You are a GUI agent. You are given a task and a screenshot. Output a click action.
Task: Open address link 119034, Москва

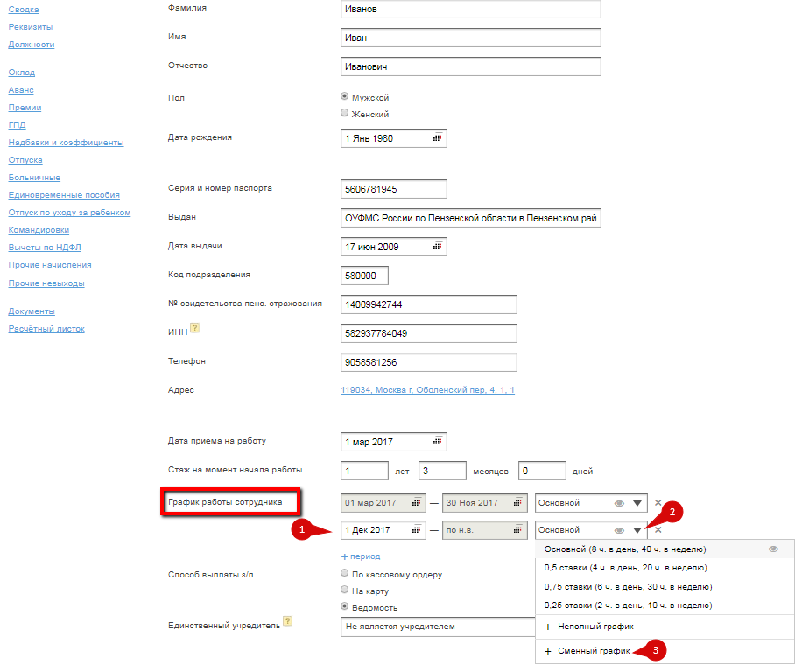[427, 390]
